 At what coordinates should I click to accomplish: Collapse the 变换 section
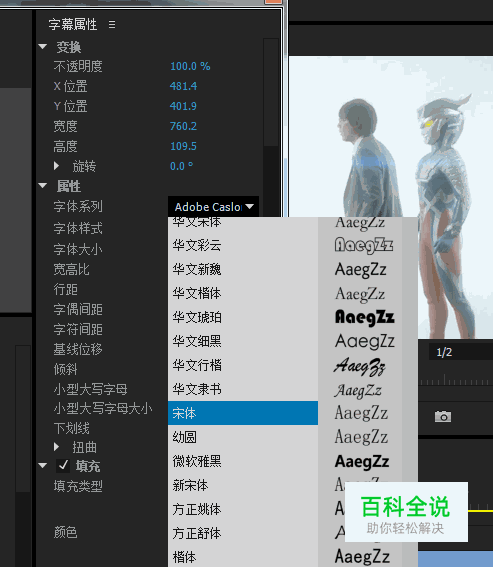tap(43, 47)
